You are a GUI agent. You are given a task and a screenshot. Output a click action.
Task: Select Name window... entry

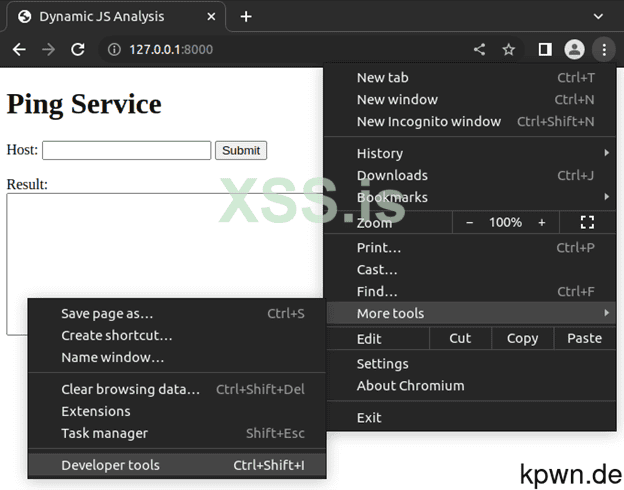177,357
